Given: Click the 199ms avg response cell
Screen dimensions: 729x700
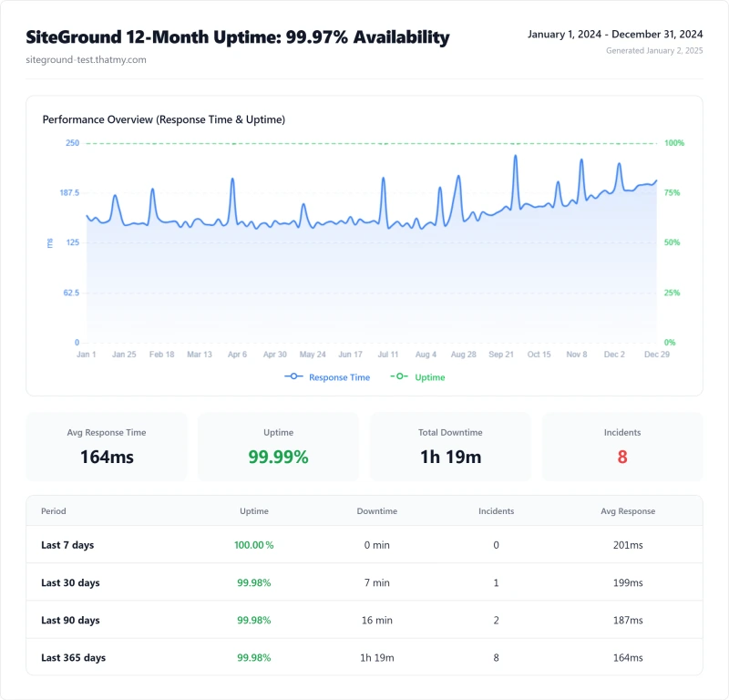Looking at the screenshot, I should coord(628,582).
